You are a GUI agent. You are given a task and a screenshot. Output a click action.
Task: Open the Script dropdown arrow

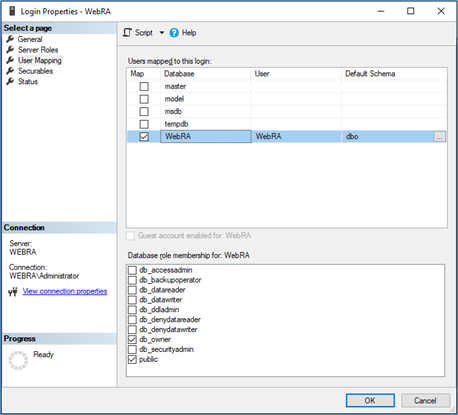pos(162,33)
